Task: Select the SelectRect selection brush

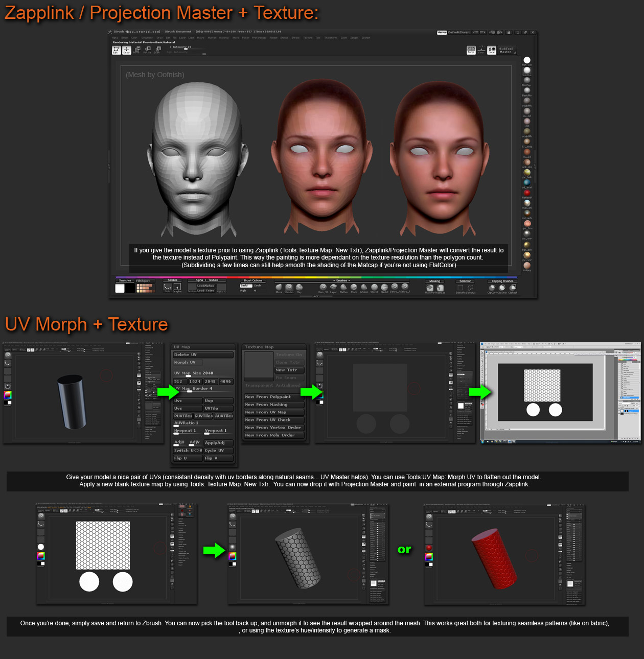Action: tap(461, 289)
